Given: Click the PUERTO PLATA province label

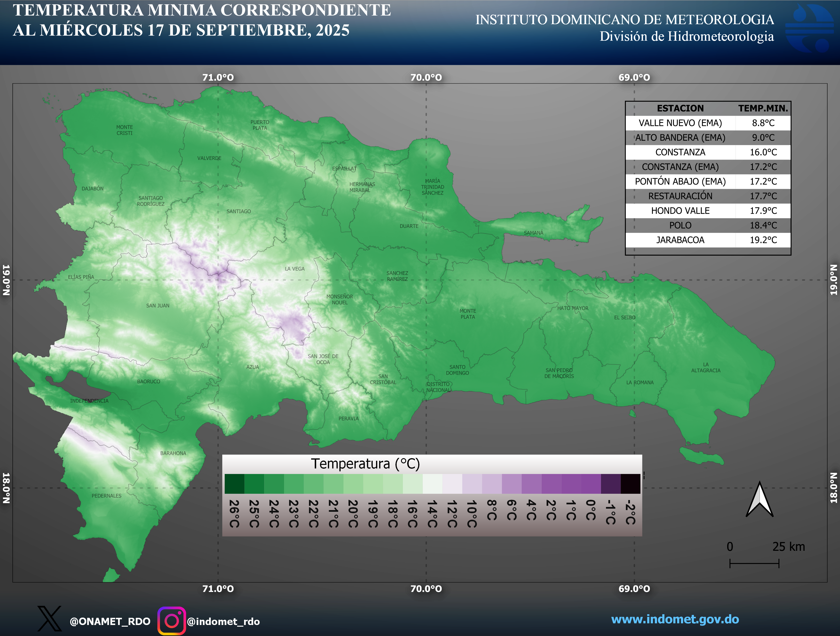Looking at the screenshot, I should click(x=260, y=125).
